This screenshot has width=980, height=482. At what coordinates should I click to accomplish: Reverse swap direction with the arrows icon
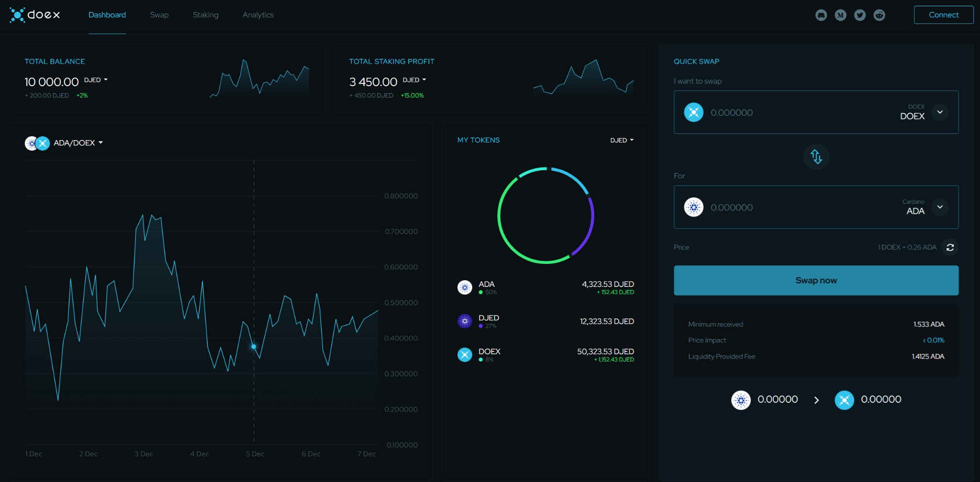click(x=816, y=157)
